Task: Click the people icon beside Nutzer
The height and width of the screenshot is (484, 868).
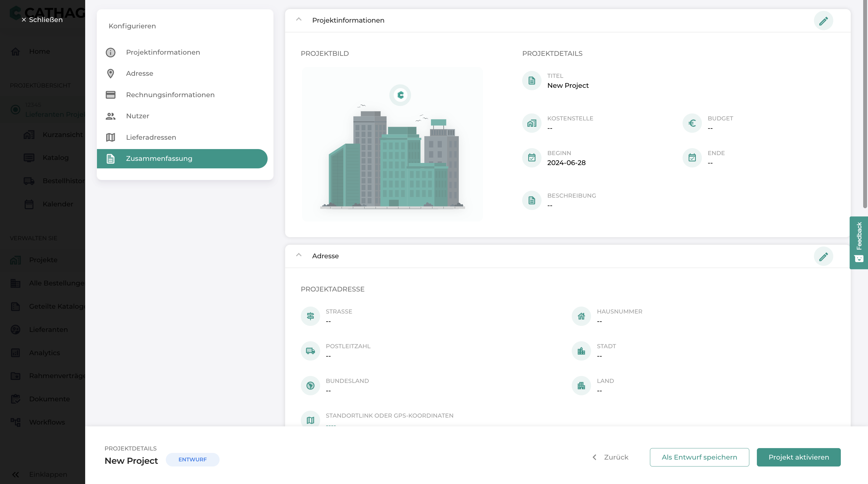Action: (111, 116)
